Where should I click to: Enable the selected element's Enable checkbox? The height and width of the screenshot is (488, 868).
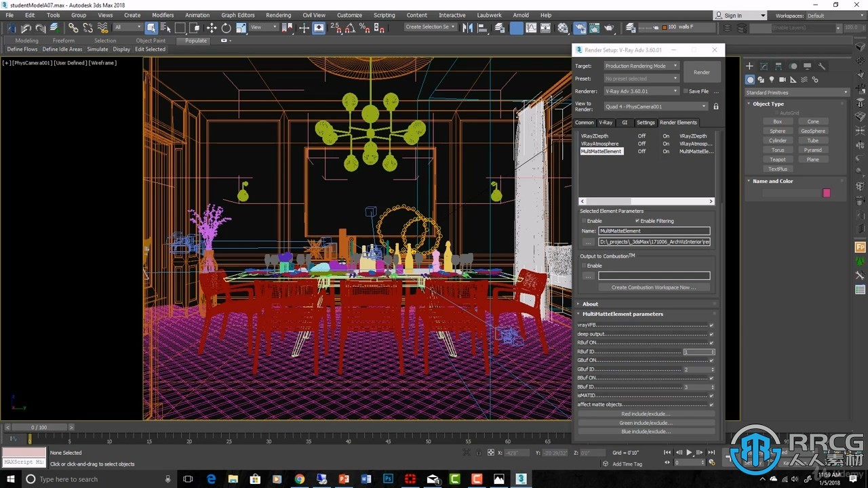583,221
